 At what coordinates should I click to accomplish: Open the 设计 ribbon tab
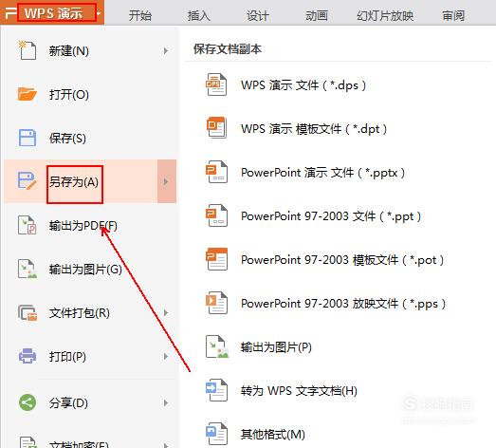point(258,15)
